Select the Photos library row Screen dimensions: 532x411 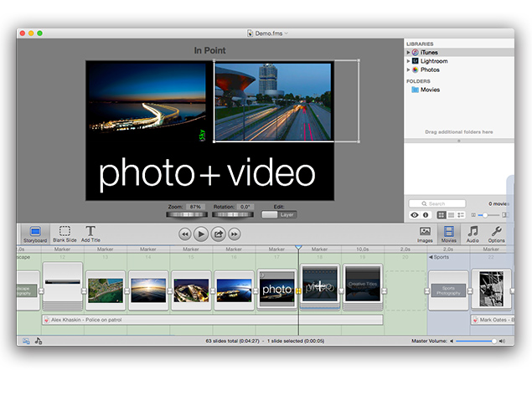459,69
